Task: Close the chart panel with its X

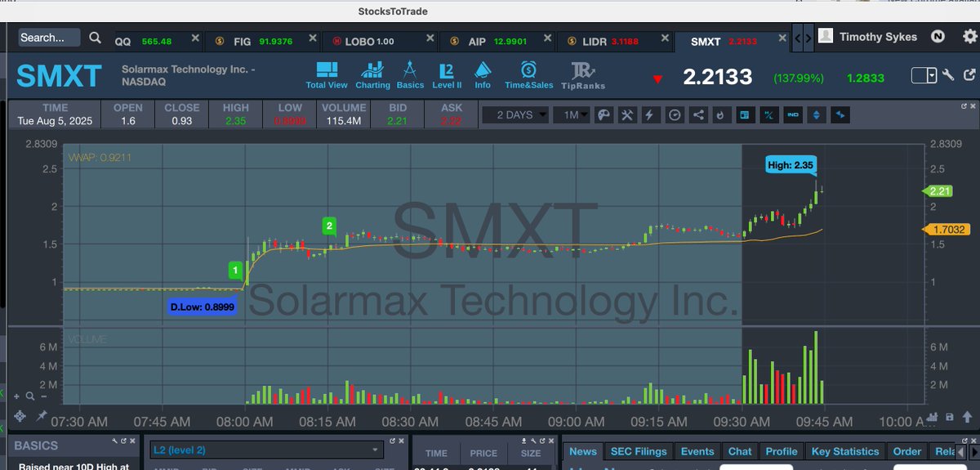Action: [x=973, y=106]
